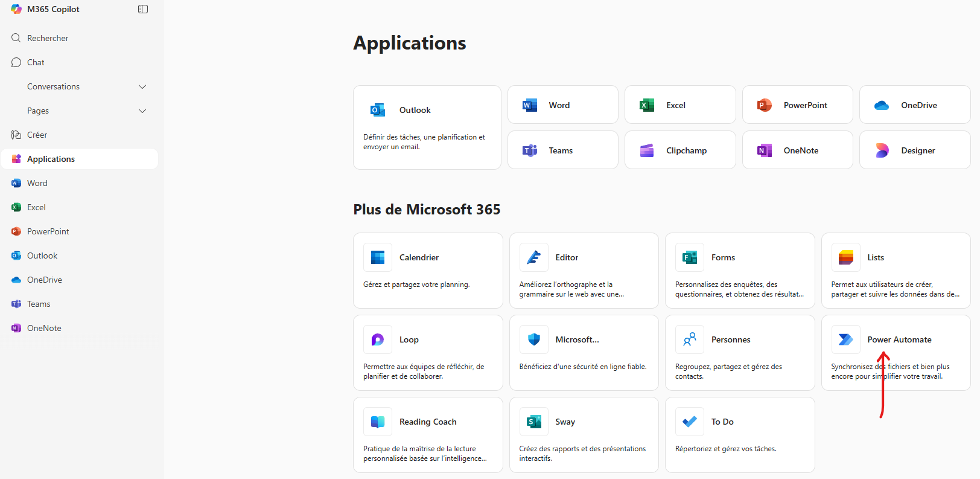
Task: Click the text 'Répertoriez et gérez vos tâches.'
Action: 726,449
